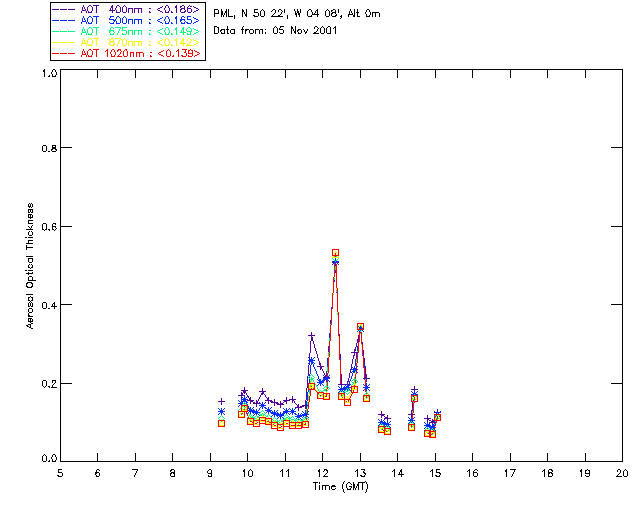
Task: Click the x-axis tick label 6
Action: tap(98, 473)
